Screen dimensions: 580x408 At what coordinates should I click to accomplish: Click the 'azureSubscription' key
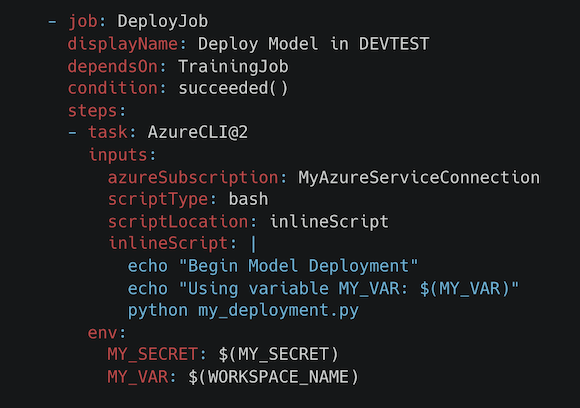pos(193,177)
